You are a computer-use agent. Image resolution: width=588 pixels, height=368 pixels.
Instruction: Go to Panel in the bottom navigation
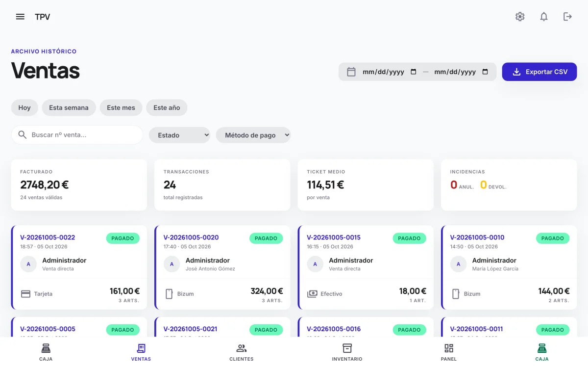449,352
